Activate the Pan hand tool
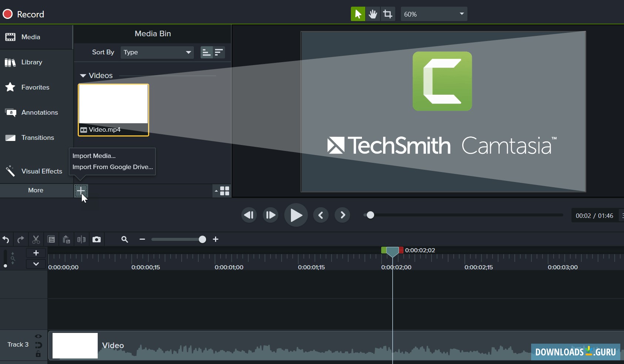624x364 pixels. coord(373,14)
